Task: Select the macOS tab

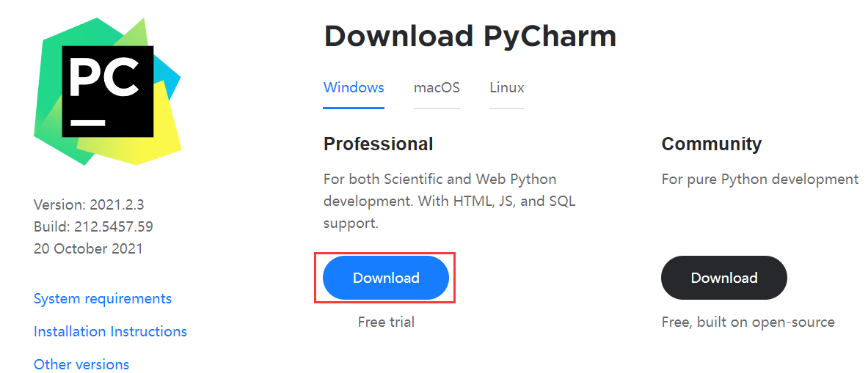Action: click(437, 88)
